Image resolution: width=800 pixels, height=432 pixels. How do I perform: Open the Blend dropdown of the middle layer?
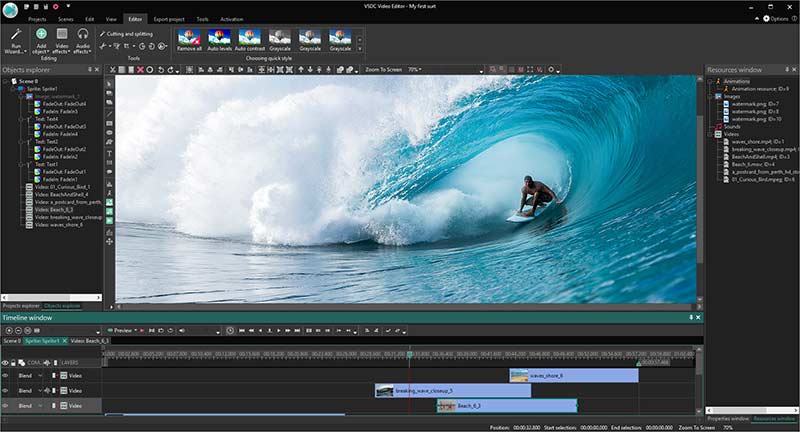40,391
